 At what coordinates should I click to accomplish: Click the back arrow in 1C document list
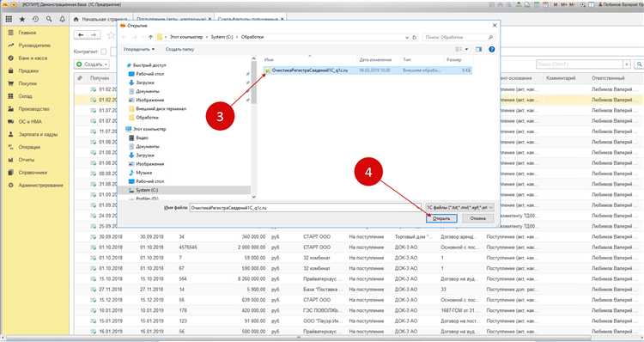(x=81, y=35)
